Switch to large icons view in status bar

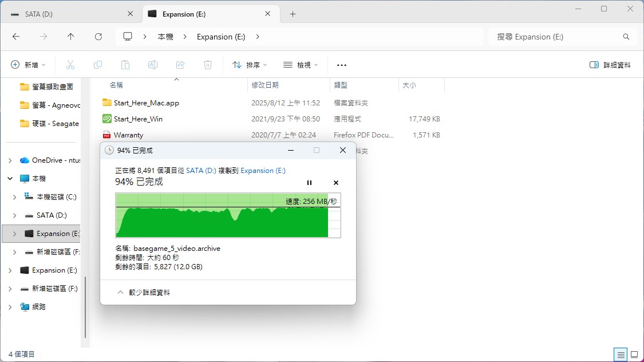tap(634, 355)
